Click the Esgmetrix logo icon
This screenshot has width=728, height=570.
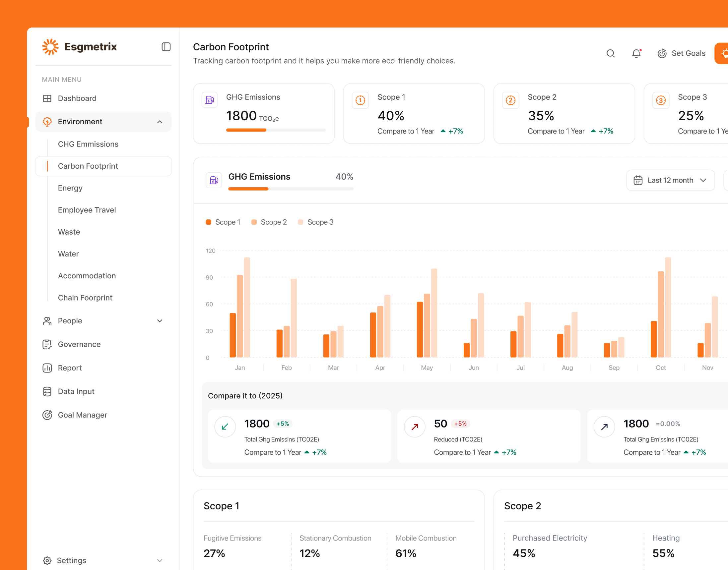[50, 46]
